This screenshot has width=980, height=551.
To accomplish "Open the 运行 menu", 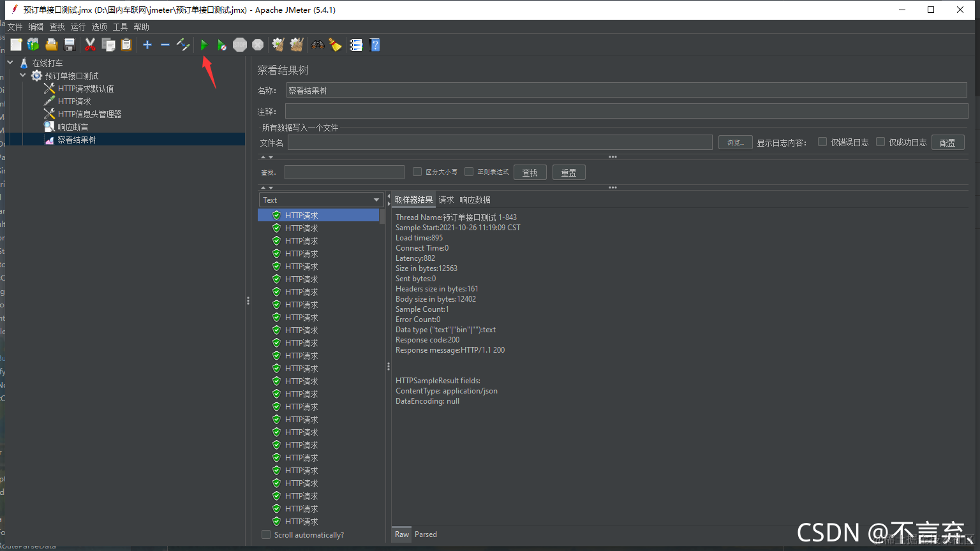I will 78,27.
